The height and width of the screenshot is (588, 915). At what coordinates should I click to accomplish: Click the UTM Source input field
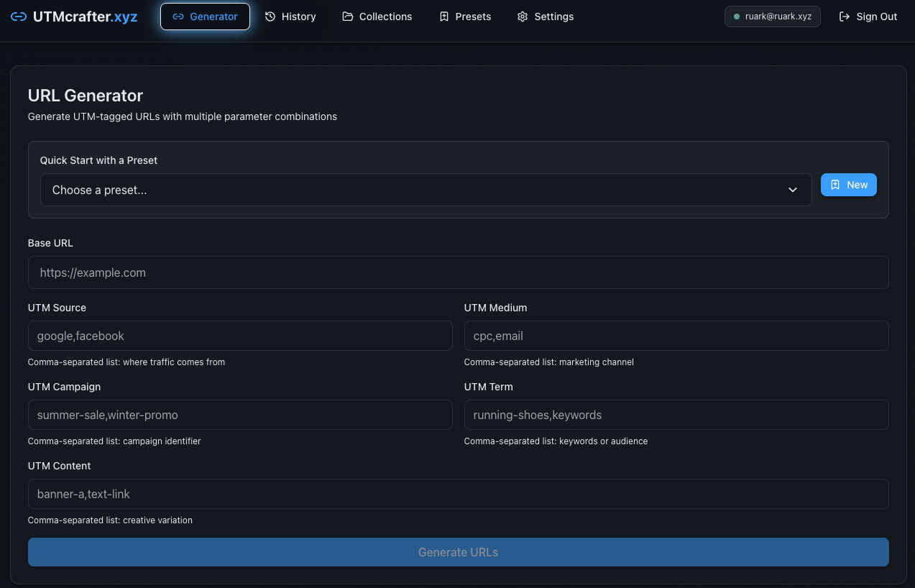tap(240, 336)
